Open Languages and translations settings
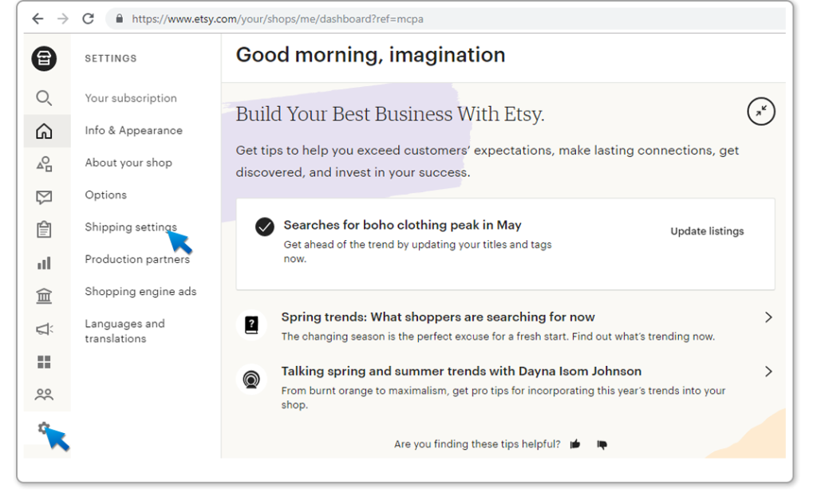817x504 pixels. (124, 331)
